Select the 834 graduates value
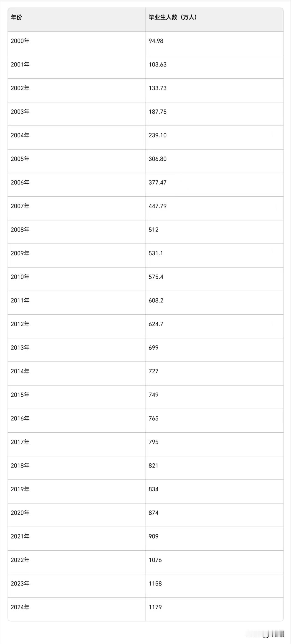The width and height of the screenshot is (291, 644). (x=154, y=489)
